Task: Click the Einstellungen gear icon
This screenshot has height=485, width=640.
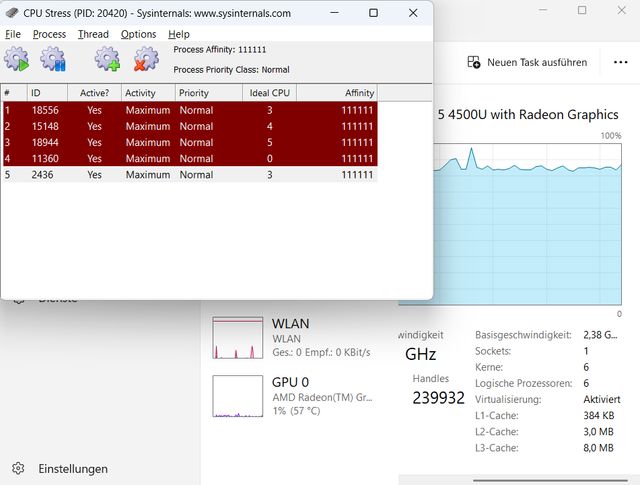Action: [x=18, y=468]
